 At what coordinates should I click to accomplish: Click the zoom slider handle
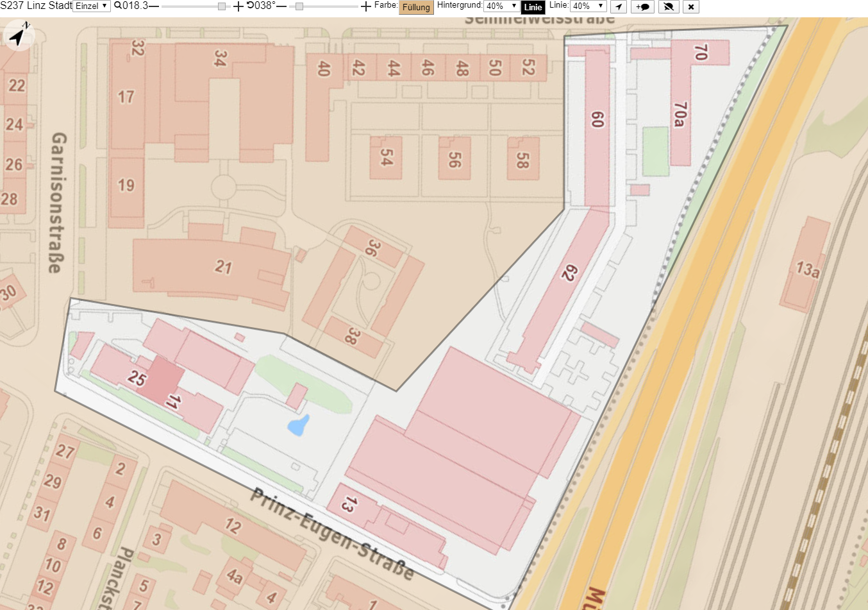tap(222, 6)
